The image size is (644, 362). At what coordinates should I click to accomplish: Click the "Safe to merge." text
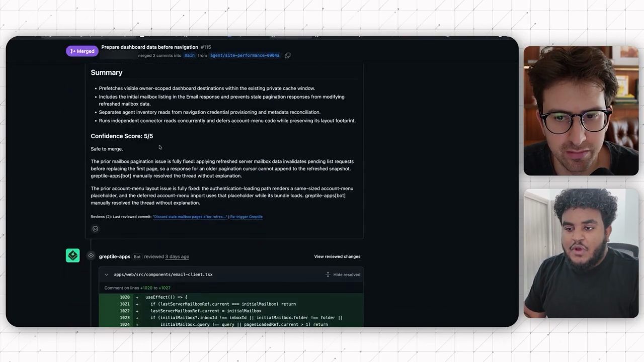point(107,149)
